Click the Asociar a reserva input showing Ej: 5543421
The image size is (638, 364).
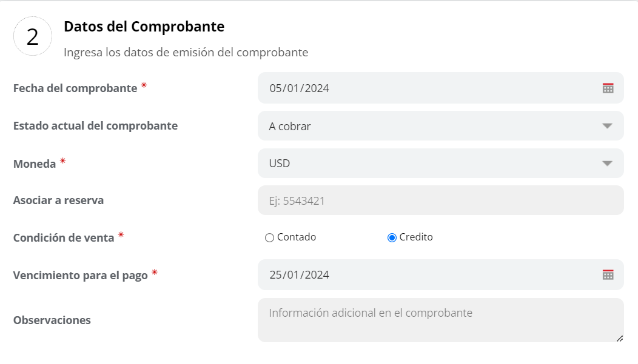(x=425, y=200)
